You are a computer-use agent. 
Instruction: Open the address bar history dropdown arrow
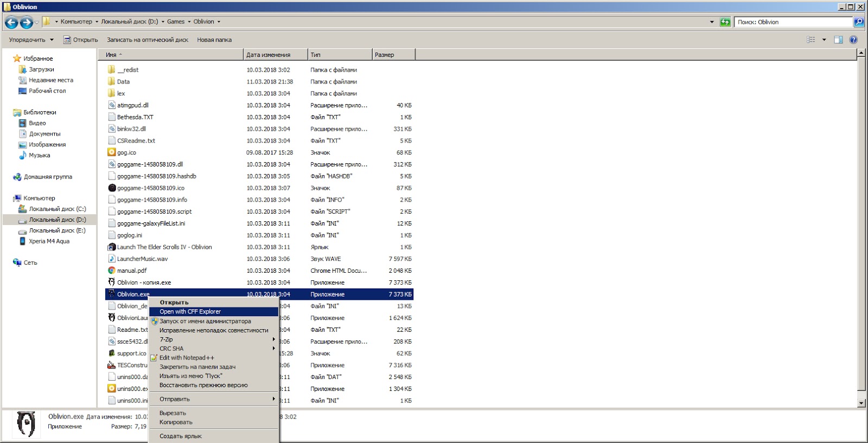[712, 22]
